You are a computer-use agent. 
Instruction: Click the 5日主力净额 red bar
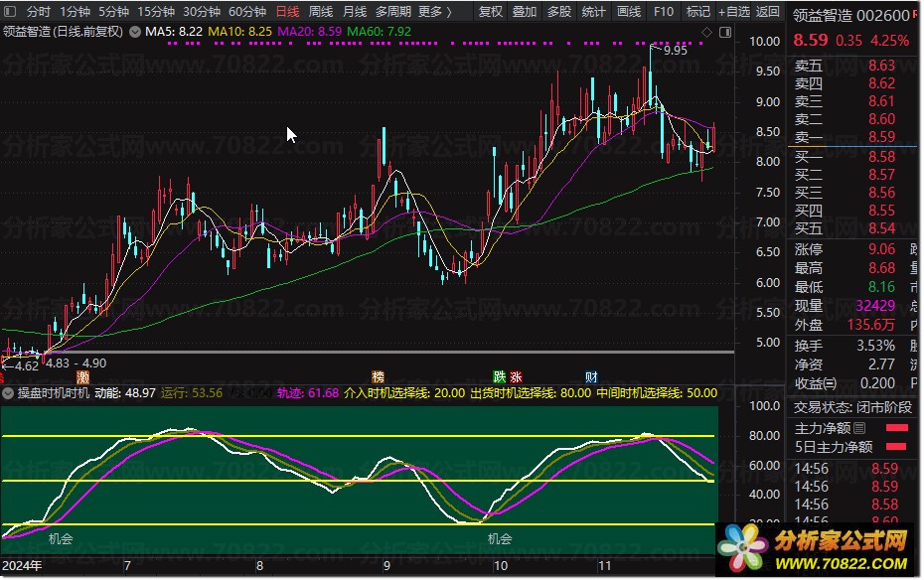coord(896,446)
